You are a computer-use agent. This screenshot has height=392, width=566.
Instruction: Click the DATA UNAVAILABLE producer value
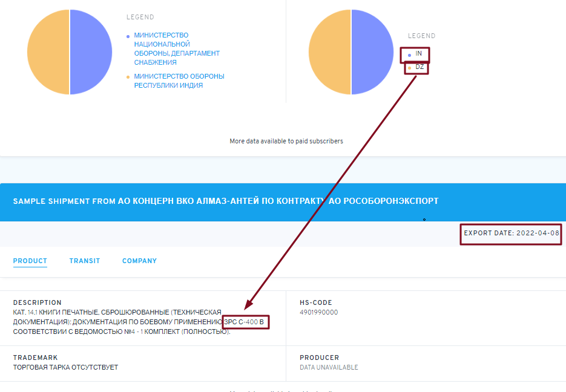pos(329,367)
